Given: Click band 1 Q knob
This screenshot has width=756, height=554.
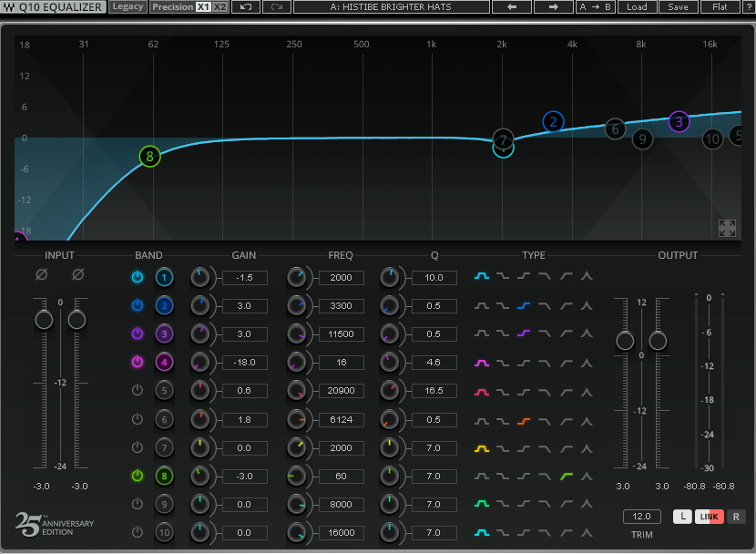Looking at the screenshot, I should (x=389, y=277).
